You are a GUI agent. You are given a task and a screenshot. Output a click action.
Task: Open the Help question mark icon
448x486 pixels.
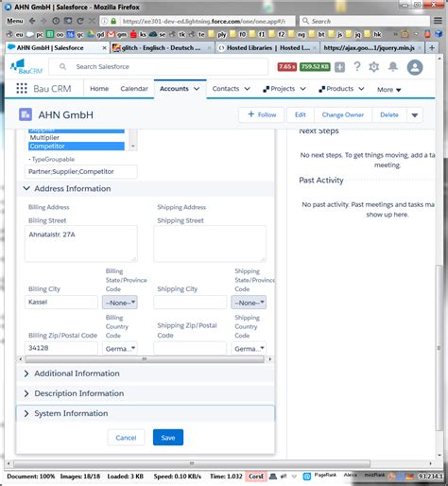tap(357, 66)
